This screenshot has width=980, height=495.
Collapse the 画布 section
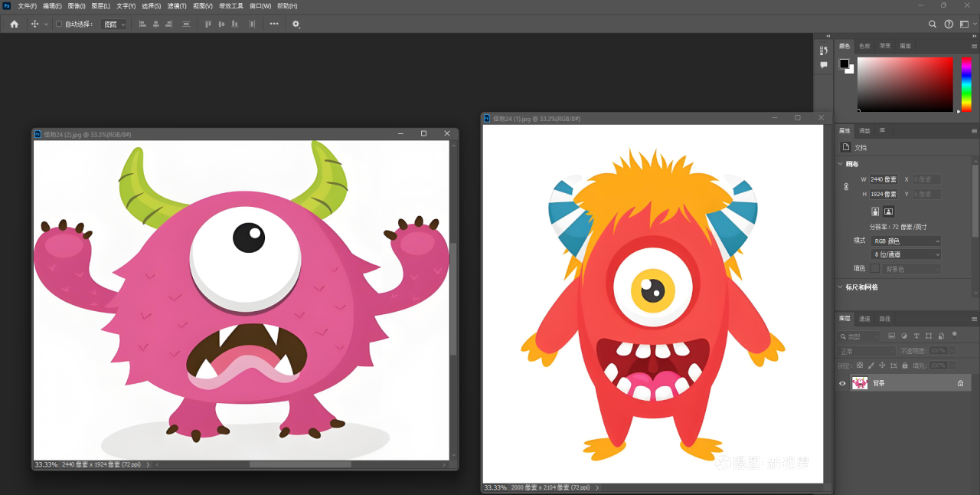point(840,164)
